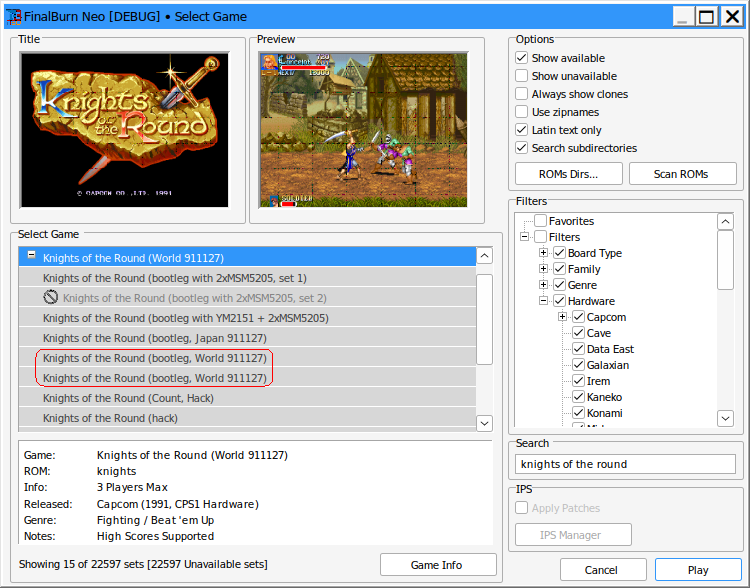Enable Show unavailable option

click(521, 76)
